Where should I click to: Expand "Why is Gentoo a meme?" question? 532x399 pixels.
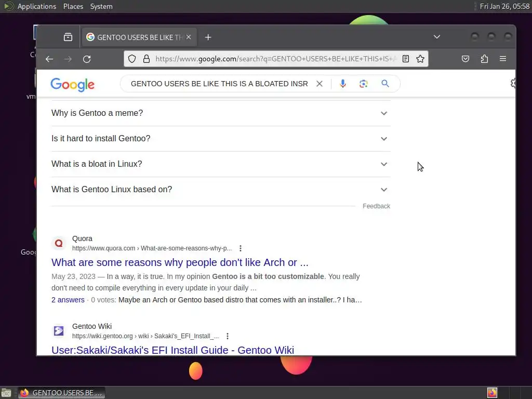coord(221,113)
